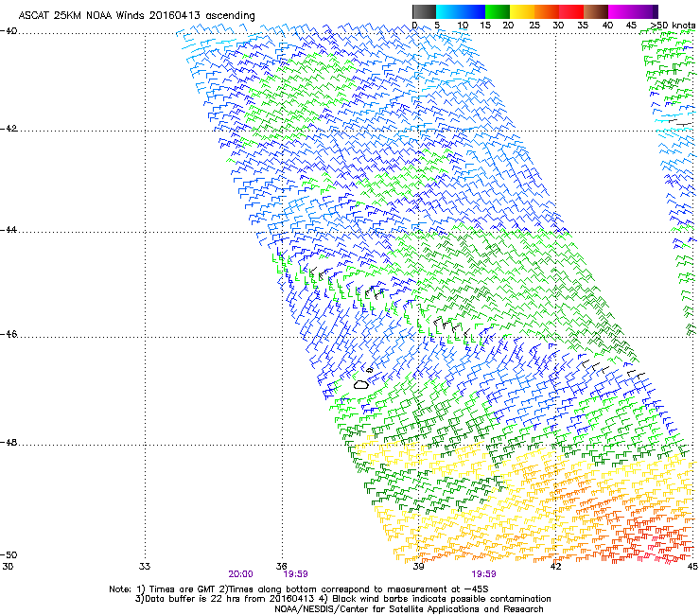Click the '42' longitude label
Viewport: 700px width, 615px height.
(555, 567)
